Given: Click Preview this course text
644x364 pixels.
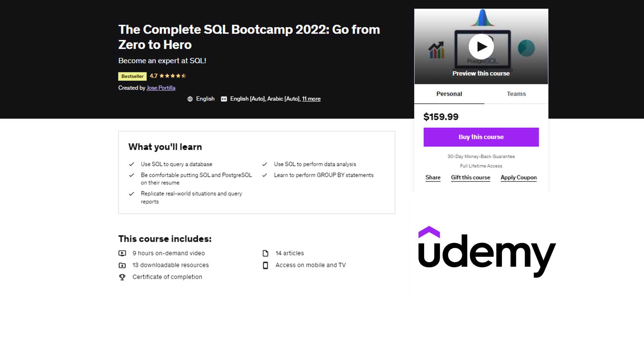Looking at the screenshot, I should click(481, 73).
